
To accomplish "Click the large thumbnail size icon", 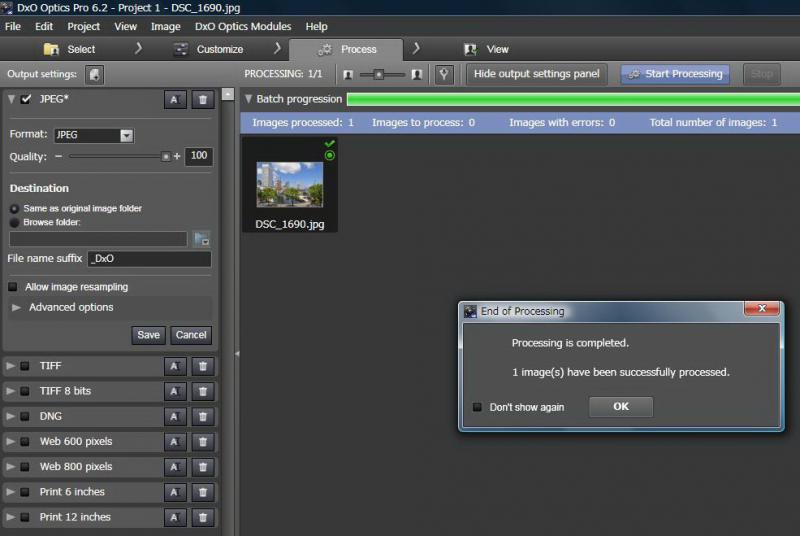I will point(417,74).
